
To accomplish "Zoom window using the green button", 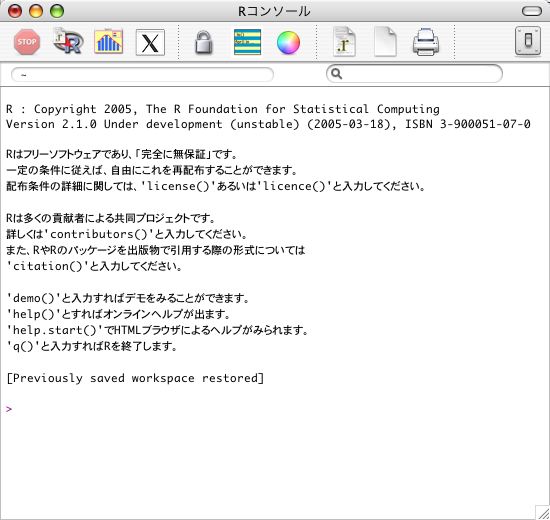I will pyautogui.click(x=57, y=11).
